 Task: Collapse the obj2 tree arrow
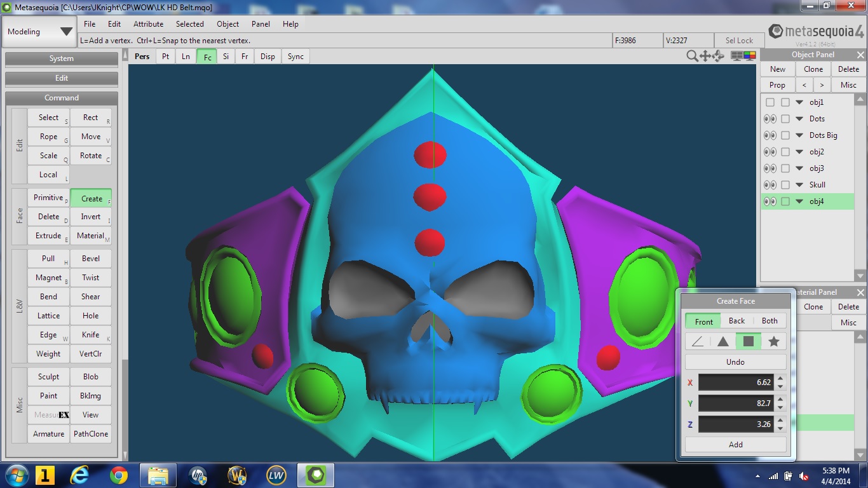[x=800, y=152]
